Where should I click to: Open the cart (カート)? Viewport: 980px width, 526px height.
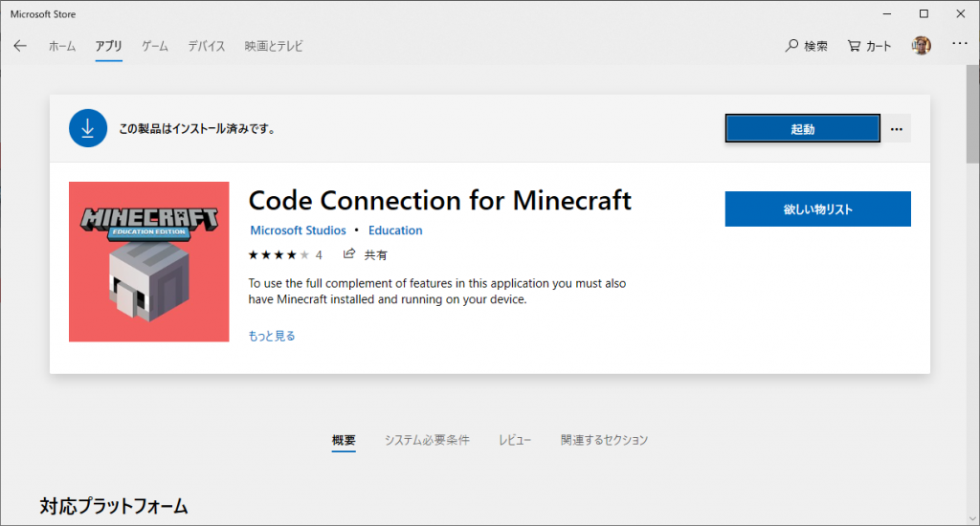pyautogui.click(x=869, y=46)
